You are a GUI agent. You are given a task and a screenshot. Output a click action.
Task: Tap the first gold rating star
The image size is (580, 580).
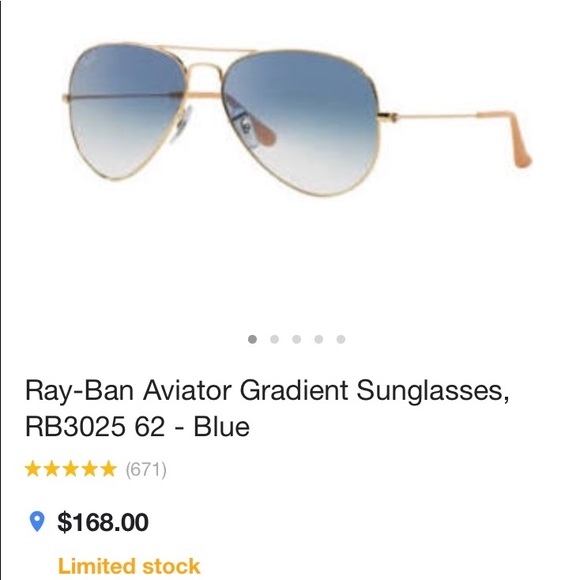(x=33, y=469)
